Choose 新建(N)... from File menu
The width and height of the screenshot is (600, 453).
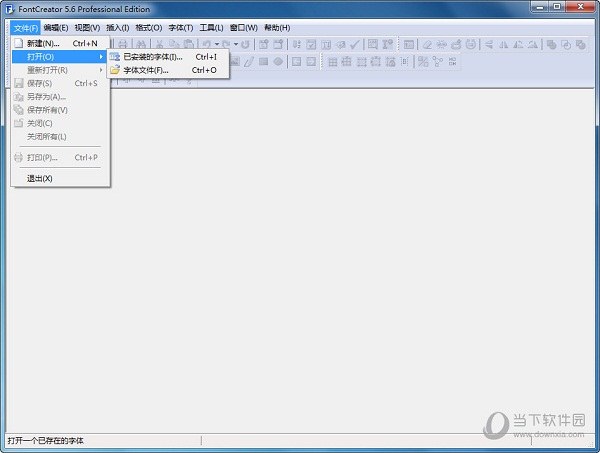60,43
